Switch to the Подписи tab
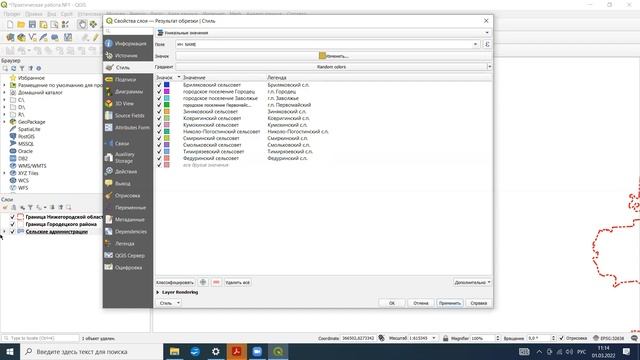 (128, 80)
